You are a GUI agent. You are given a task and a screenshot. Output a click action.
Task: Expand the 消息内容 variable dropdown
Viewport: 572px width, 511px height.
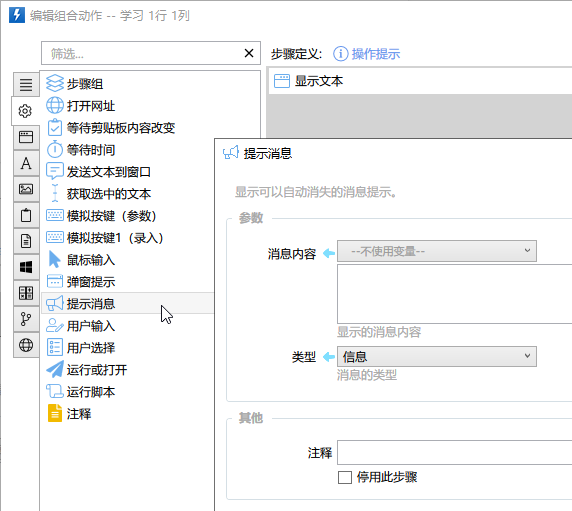pos(437,251)
